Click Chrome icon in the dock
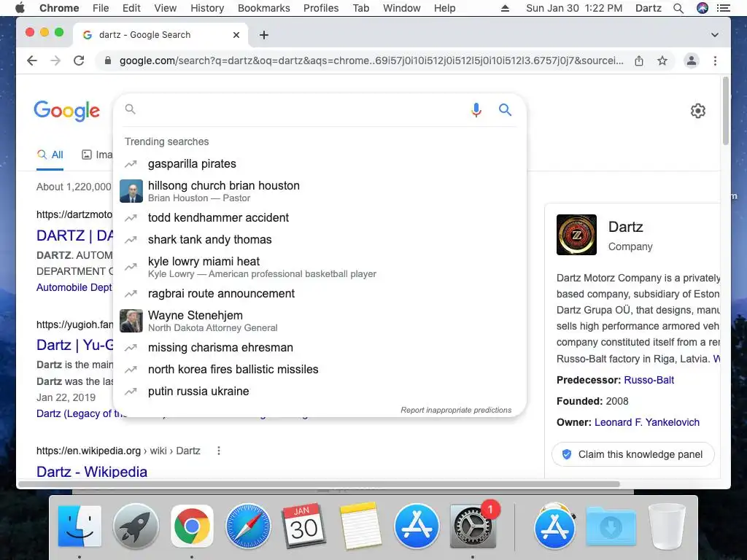This screenshot has width=747, height=560. (x=192, y=526)
